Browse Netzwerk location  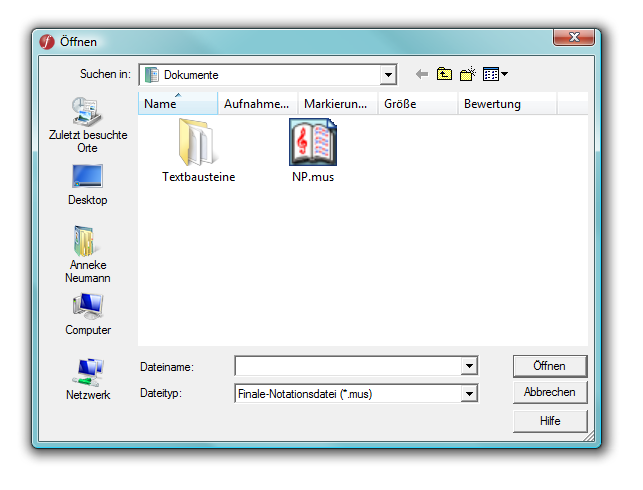pyautogui.click(x=88, y=380)
